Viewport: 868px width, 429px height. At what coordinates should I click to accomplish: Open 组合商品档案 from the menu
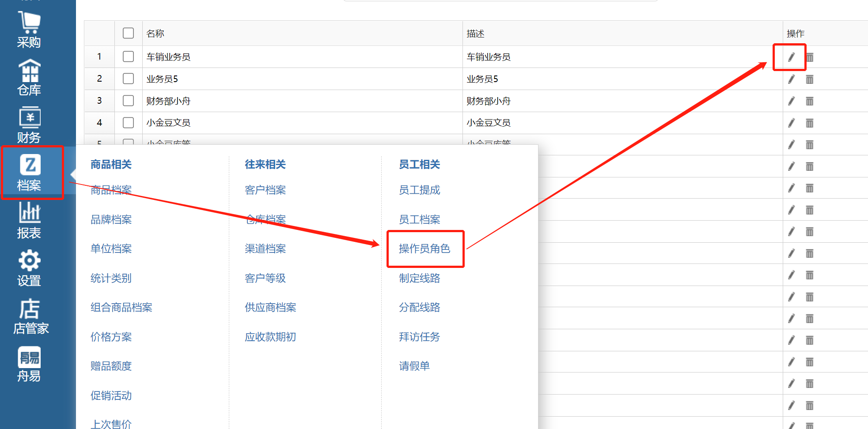click(x=121, y=307)
